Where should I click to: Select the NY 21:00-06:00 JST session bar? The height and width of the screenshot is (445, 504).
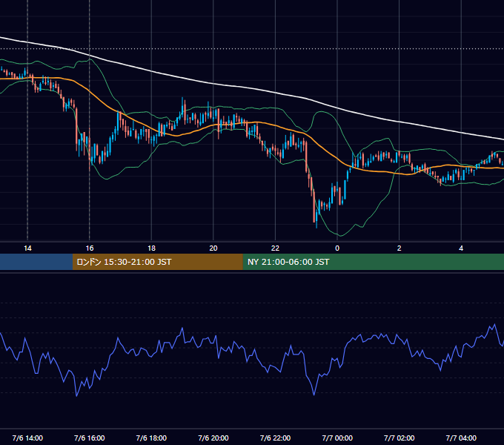pyautogui.click(x=373, y=262)
